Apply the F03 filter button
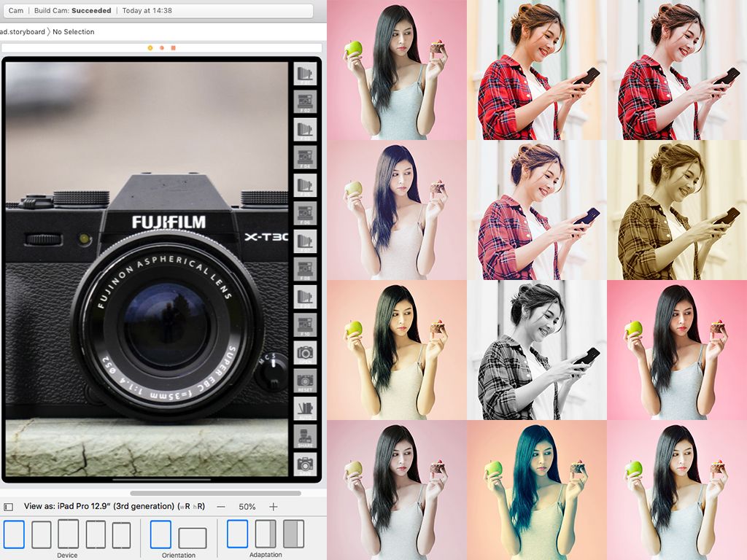The width and height of the screenshot is (747, 560). coord(305,130)
